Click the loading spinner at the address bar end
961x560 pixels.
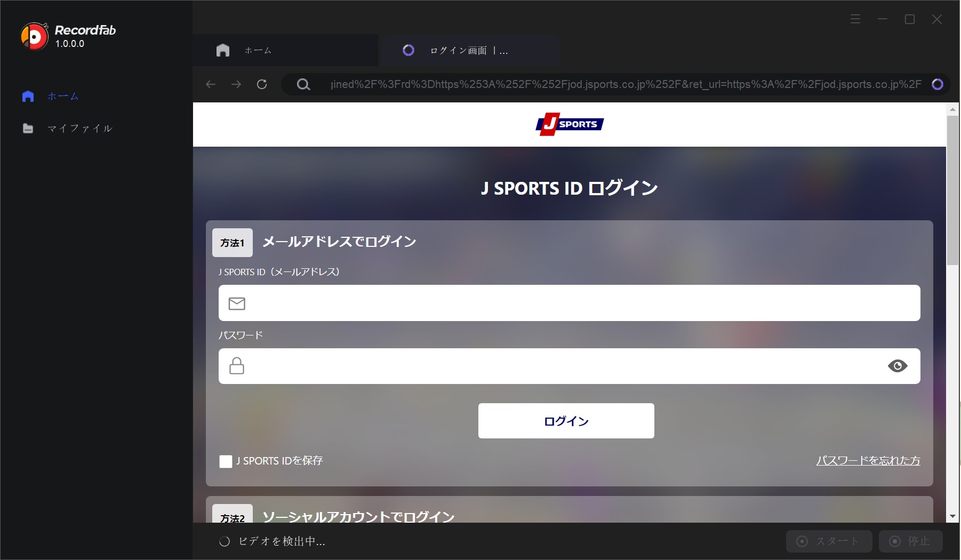tap(938, 84)
